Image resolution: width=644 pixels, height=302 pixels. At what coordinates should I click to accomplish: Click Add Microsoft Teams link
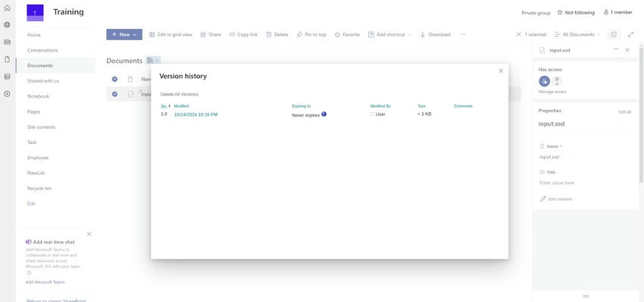[x=45, y=282]
